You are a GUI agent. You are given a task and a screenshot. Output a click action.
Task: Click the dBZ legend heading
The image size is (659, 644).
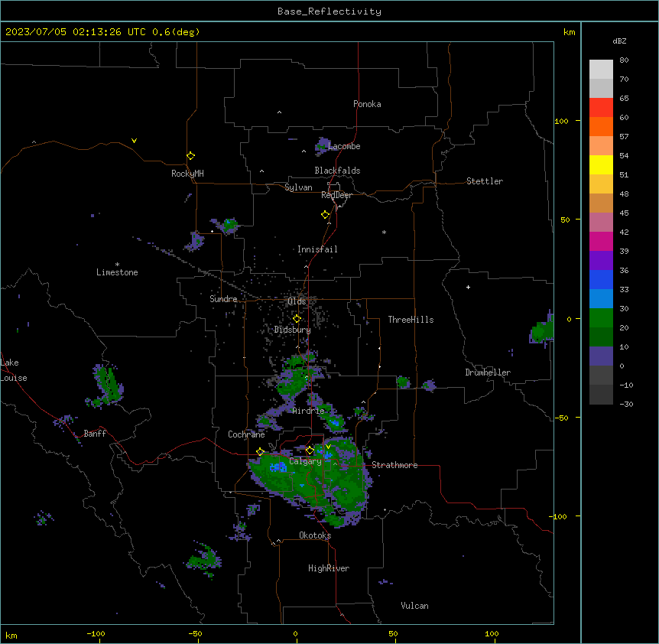click(619, 41)
